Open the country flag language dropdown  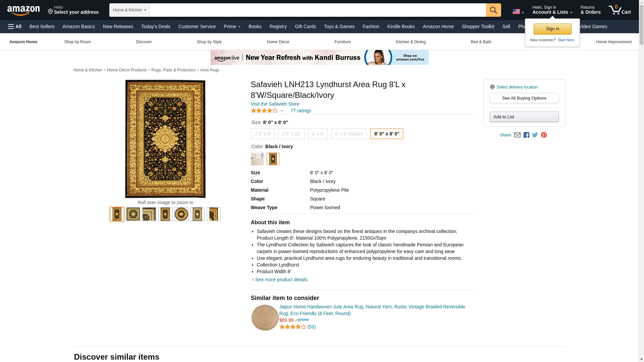click(x=518, y=12)
